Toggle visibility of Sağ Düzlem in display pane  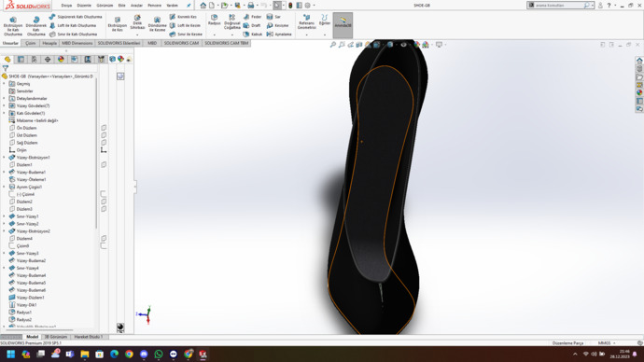click(x=104, y=143)
